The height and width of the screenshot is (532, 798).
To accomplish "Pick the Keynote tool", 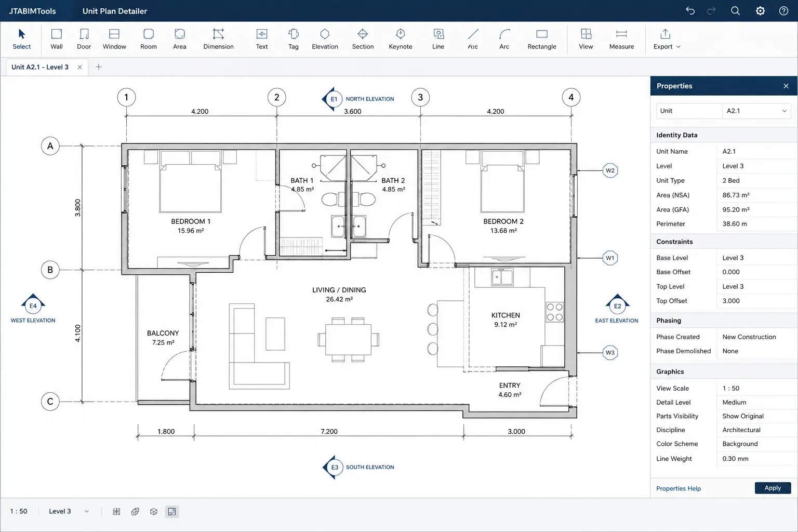I will pos(401,39).
